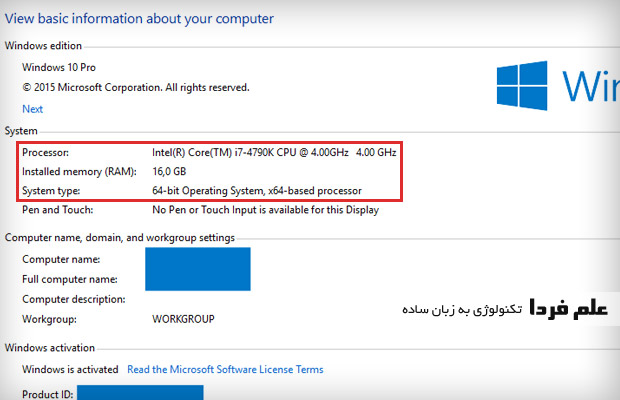Click the "Pen and Touch:" label
The image size is (620, 400).
tap(57, 210)
